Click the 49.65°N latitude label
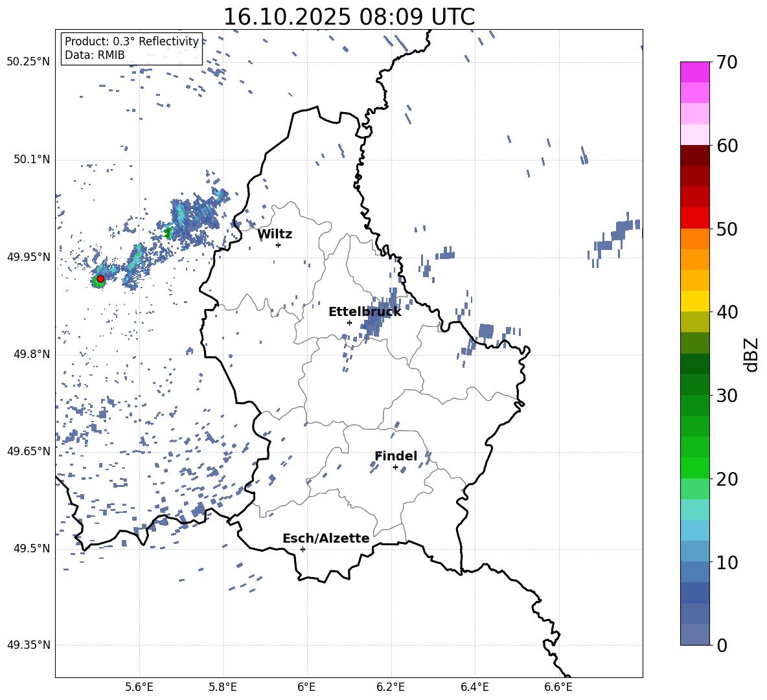This screenshot has height=700, width=767. 29,451
